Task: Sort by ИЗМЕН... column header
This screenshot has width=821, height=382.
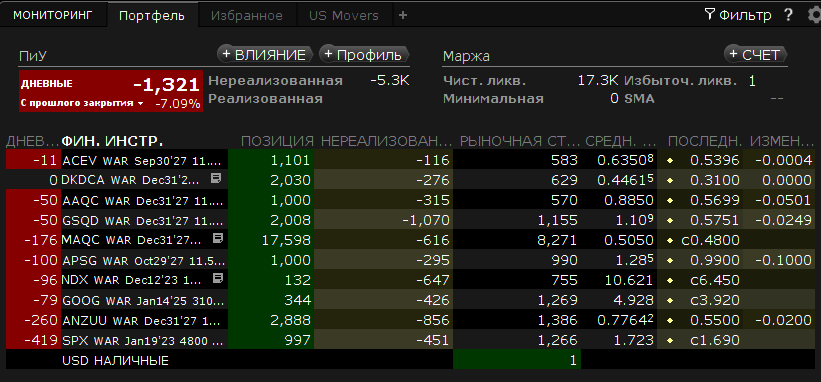Action: click(782, 141)
